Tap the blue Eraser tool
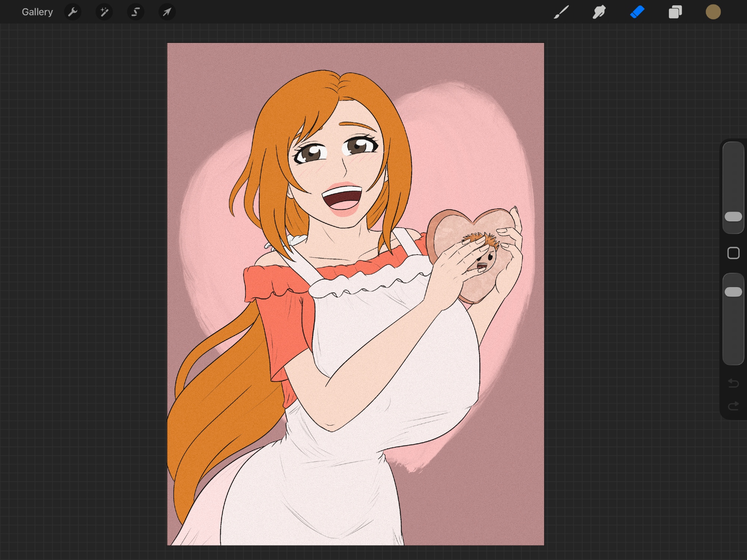The height and width of the screenshot is (560, 747). (x=637, y=12)
